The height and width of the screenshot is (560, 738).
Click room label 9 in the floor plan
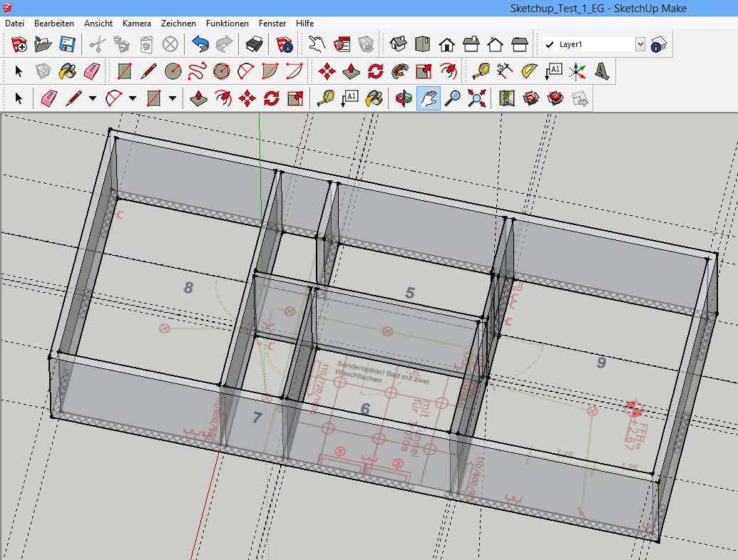[602, 363]
